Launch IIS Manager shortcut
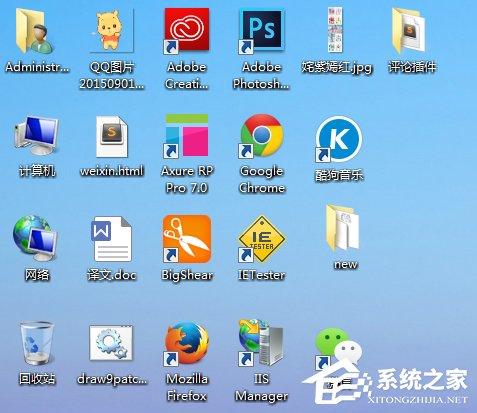 [x=262, y=343]
